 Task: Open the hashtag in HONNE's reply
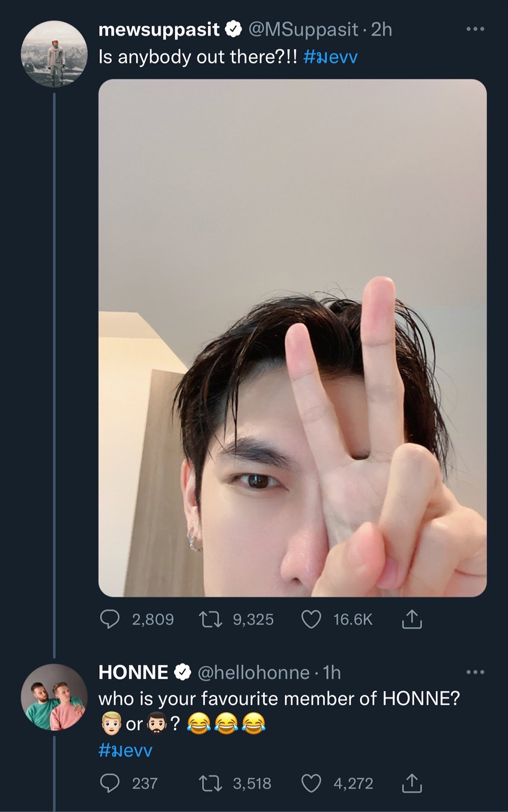click(x=125, y=750)
